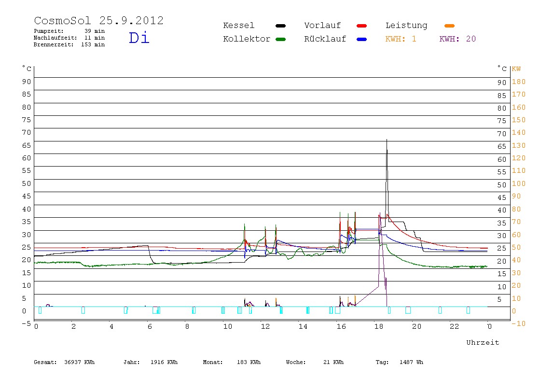Viewport: 554px width, 392px height.
Task: Click the orange KW axis unit label
Action: (x=516, y=69)
